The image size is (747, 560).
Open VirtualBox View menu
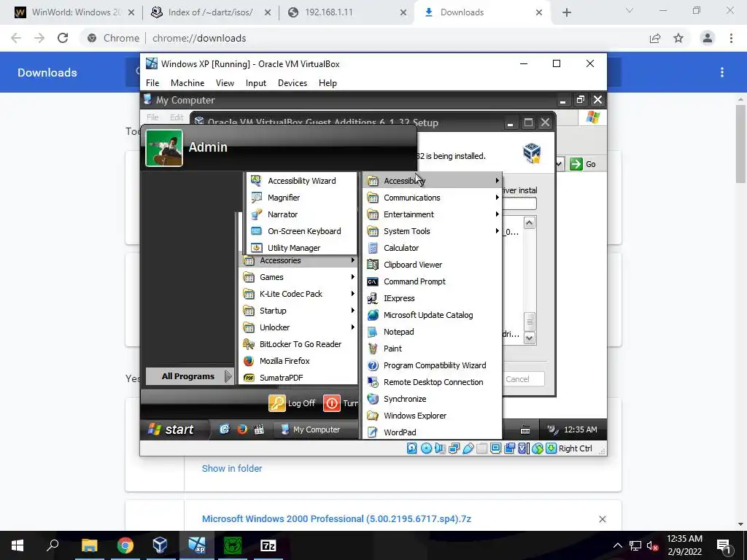225,83
